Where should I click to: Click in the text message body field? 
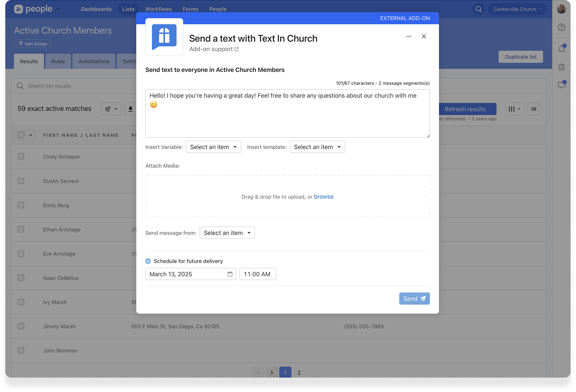click(x=288, y=117)
